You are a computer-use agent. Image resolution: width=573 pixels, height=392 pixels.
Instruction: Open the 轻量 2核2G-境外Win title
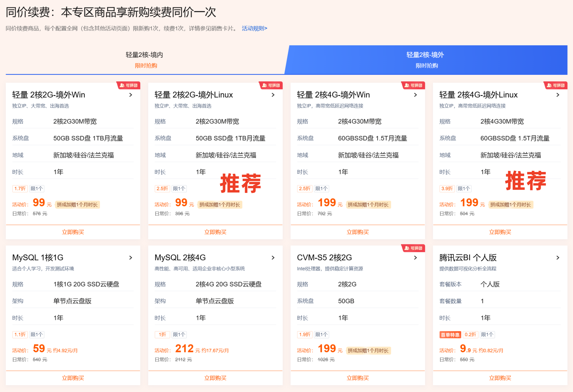(49, 95)
